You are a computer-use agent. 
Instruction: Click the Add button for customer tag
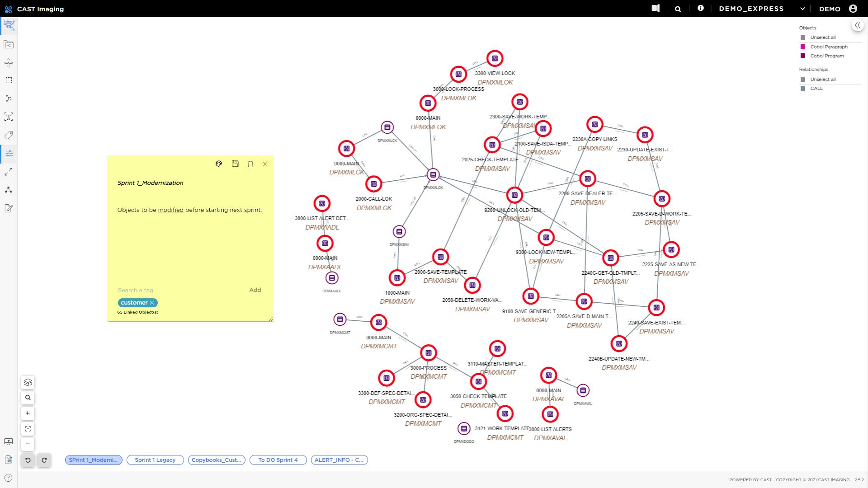click(x=255, y=290)
